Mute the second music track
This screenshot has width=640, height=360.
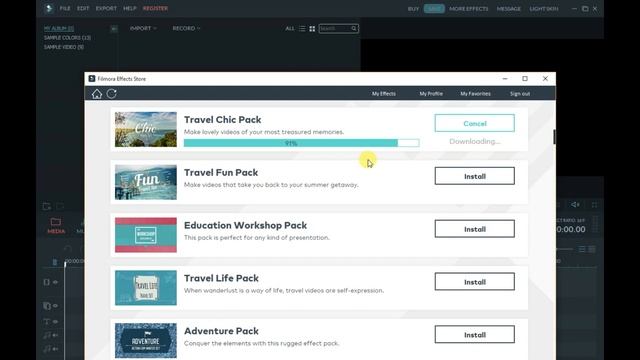[x=56, y=349]
